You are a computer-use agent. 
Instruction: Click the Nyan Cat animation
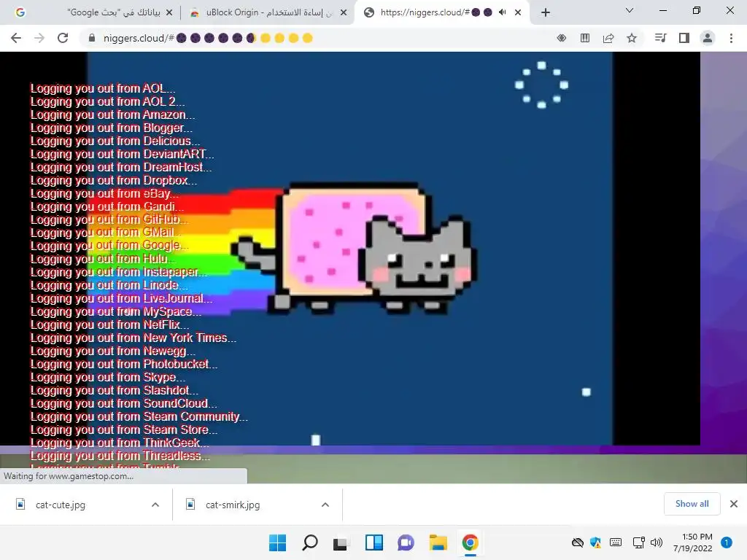click(x=355, y=248)
